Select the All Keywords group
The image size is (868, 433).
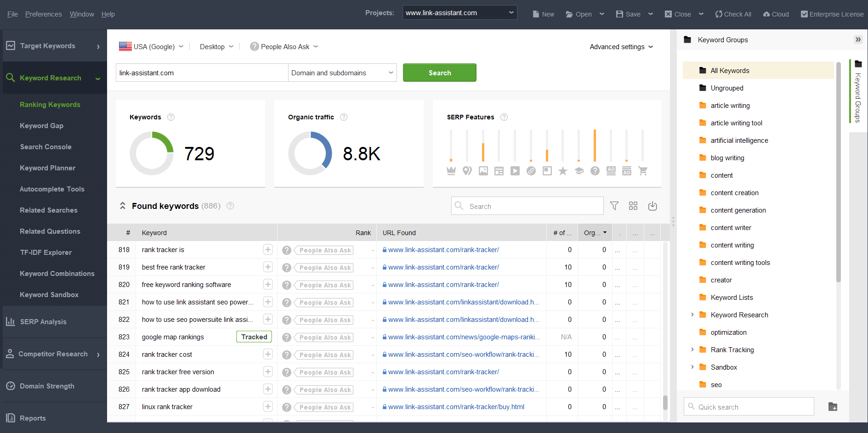[758, 70]
